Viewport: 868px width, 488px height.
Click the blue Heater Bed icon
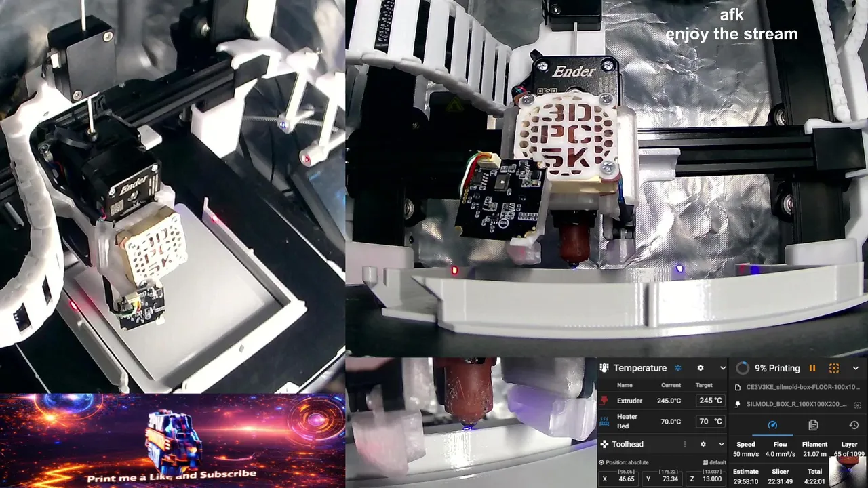pyautogui.click(x=605, y=421)
